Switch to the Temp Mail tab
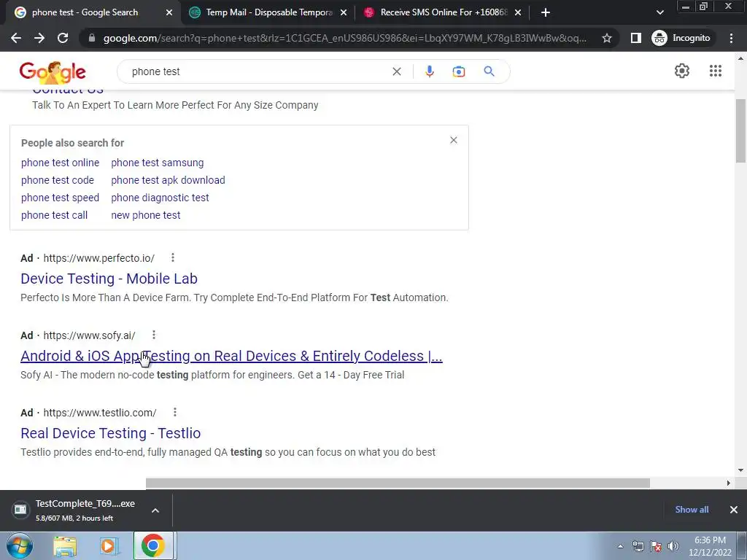 coord(269,12)
